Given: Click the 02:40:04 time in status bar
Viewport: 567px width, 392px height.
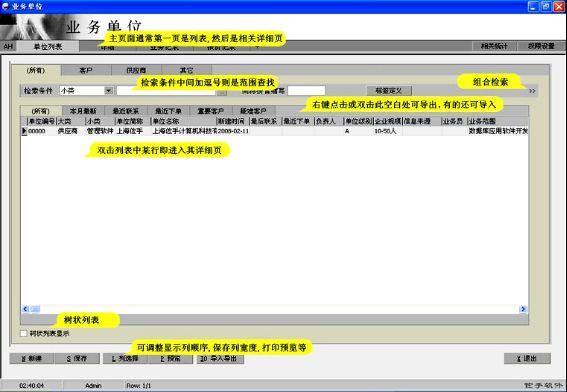Looking at the screenshot, I should tap(31, 386).
